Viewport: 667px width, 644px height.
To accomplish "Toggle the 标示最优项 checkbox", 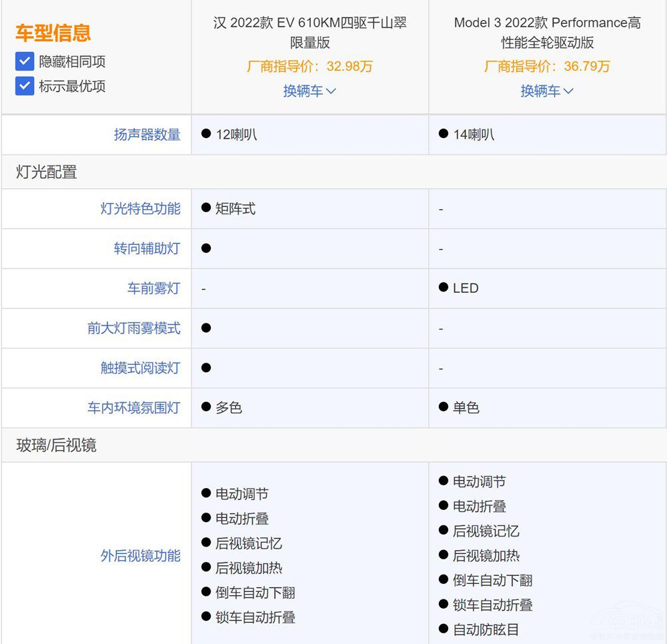I will click(x=25, y=86).
